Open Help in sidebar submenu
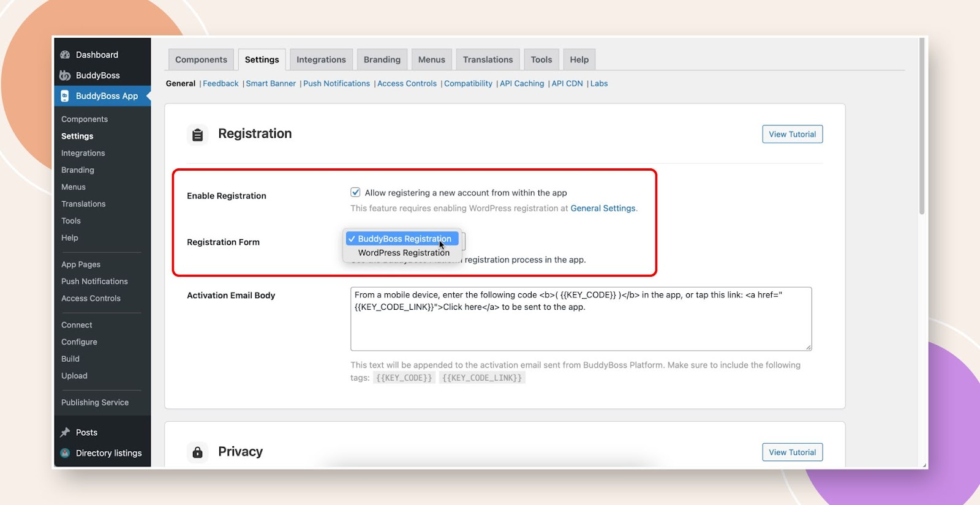This screenshot has width=980, height=505. 70,238
